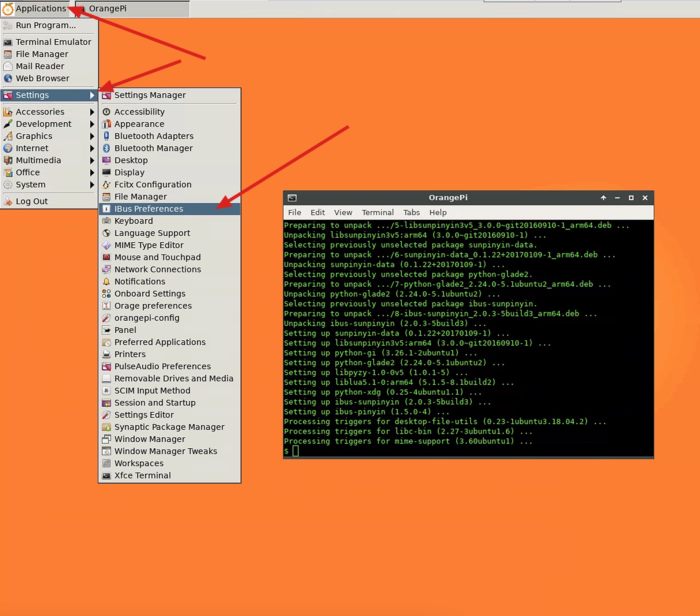Click OrangePi taskbar window button

click(x=133, y=9)
